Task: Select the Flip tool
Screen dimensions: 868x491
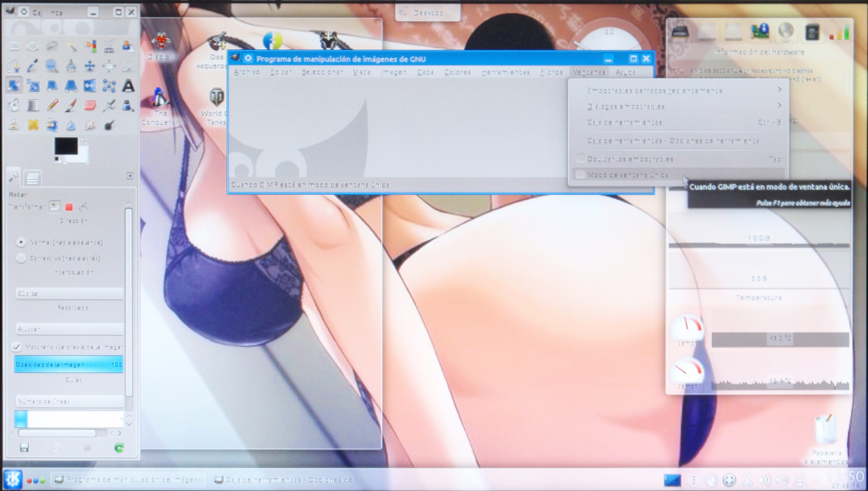Action: (90, 86)
